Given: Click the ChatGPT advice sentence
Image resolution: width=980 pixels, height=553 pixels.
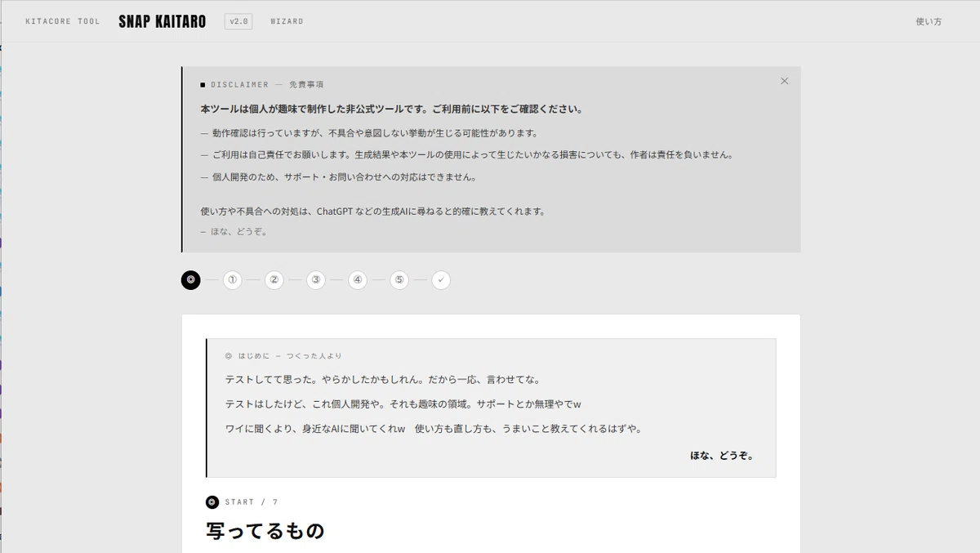Looking at the screenshot, I should [x=372, y=211].
